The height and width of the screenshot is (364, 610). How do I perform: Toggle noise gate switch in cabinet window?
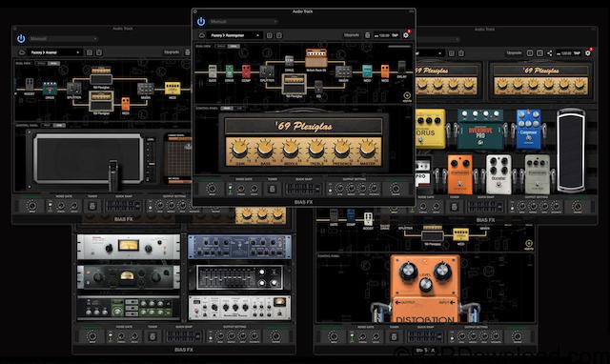pyautogui.click(x=51, y=206)
